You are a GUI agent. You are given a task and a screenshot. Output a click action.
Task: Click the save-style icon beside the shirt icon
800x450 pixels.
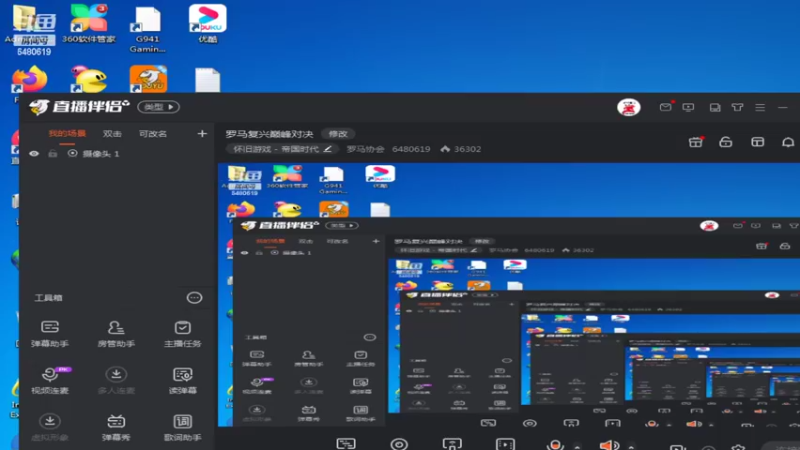click(715, 107)
